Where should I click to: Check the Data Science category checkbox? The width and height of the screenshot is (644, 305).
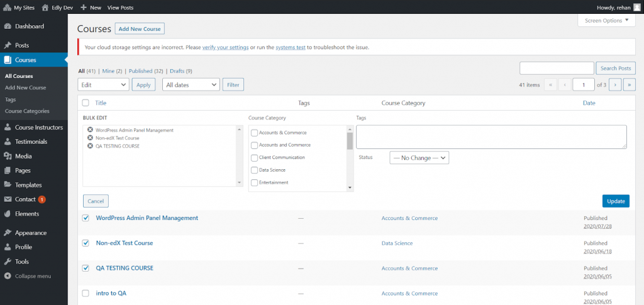coord(254,170)
